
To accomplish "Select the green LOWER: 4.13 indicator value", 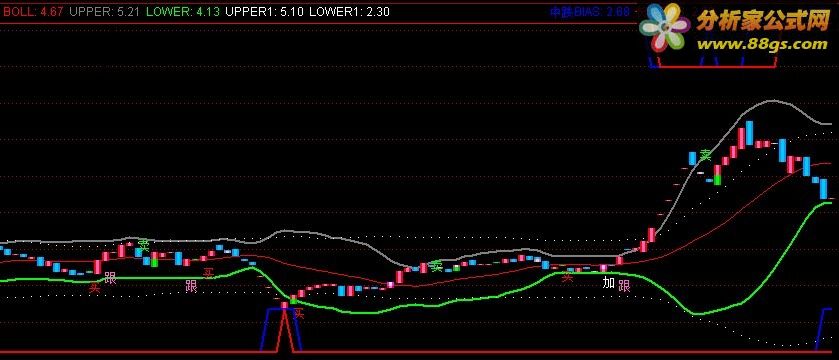I will click(182, 12).
